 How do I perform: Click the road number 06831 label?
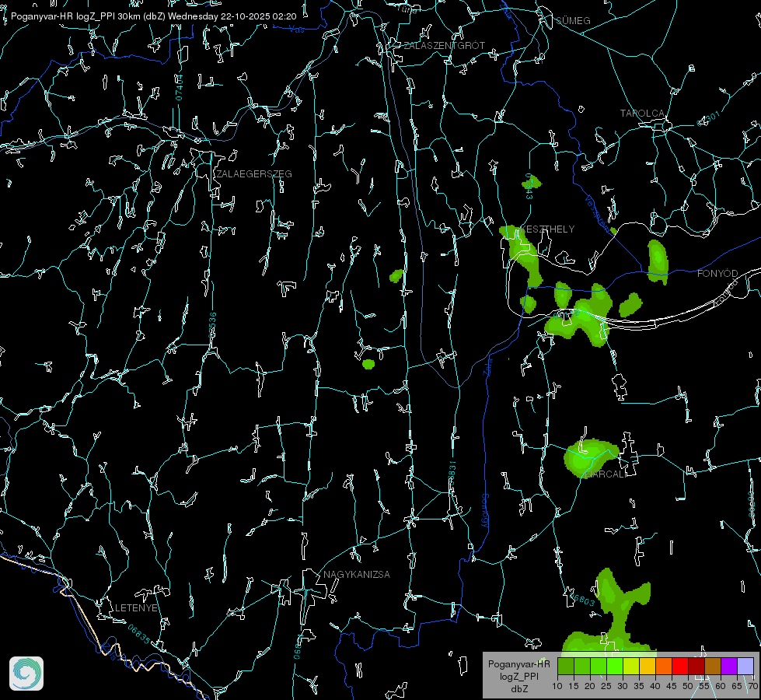pos(452,474)
